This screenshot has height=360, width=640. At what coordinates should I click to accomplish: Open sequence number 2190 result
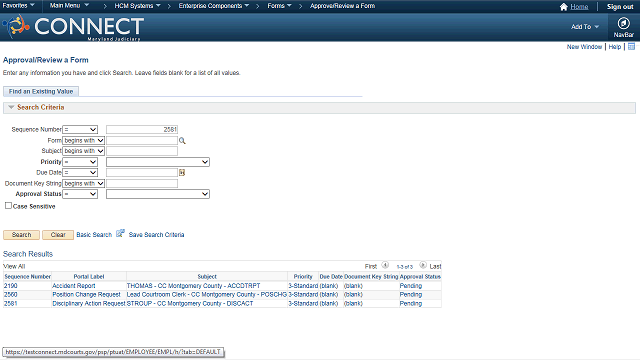[x=11, y=286]
